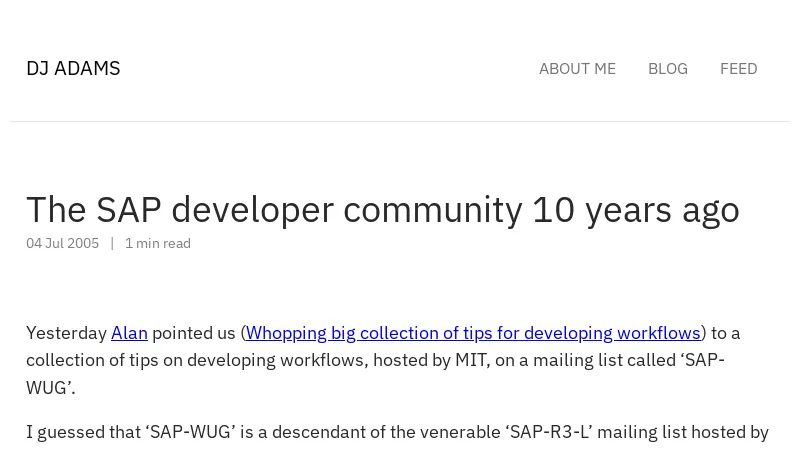
Task: Open the ABOUT ME page
Action: coord(577,69)
